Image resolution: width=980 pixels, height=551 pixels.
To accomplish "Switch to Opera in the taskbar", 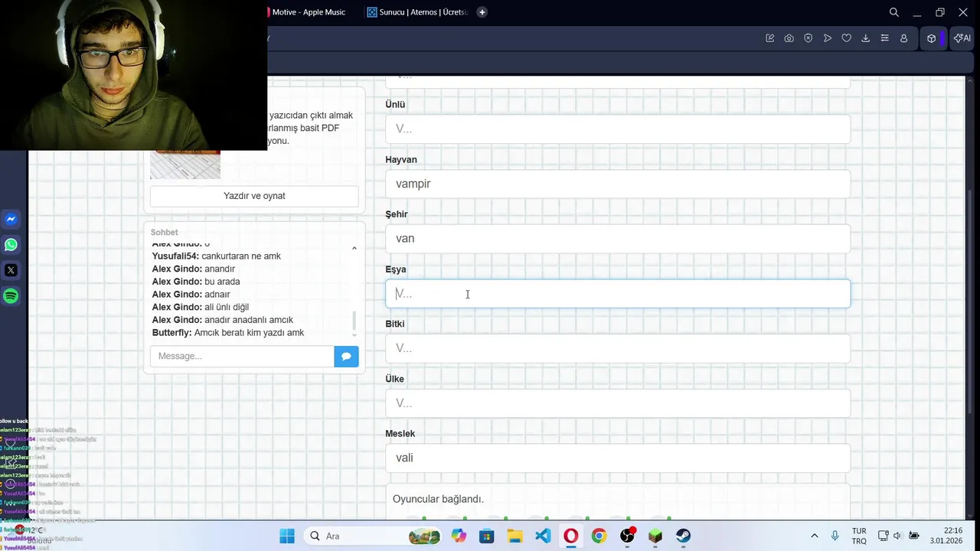I will tap(571, 536).
